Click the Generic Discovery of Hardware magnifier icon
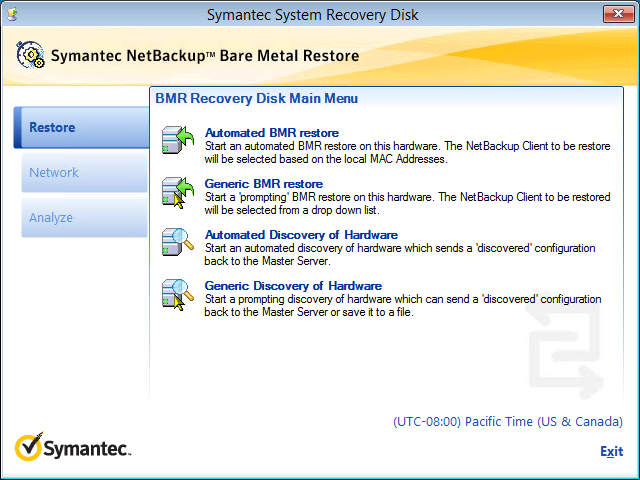The image size is (640, 480). 178,294
